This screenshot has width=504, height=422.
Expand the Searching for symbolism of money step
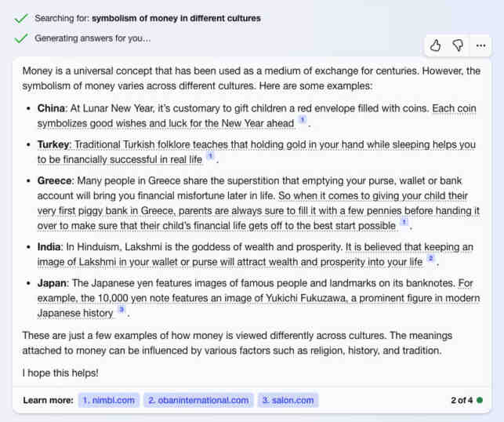pyautogui.click(x=147, y=18)
